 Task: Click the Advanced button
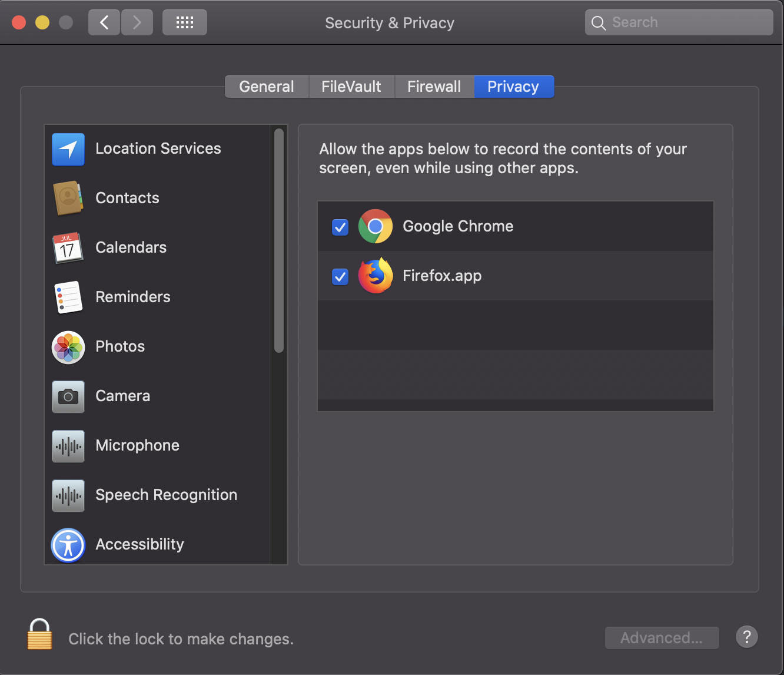click(x=662, y=637)
